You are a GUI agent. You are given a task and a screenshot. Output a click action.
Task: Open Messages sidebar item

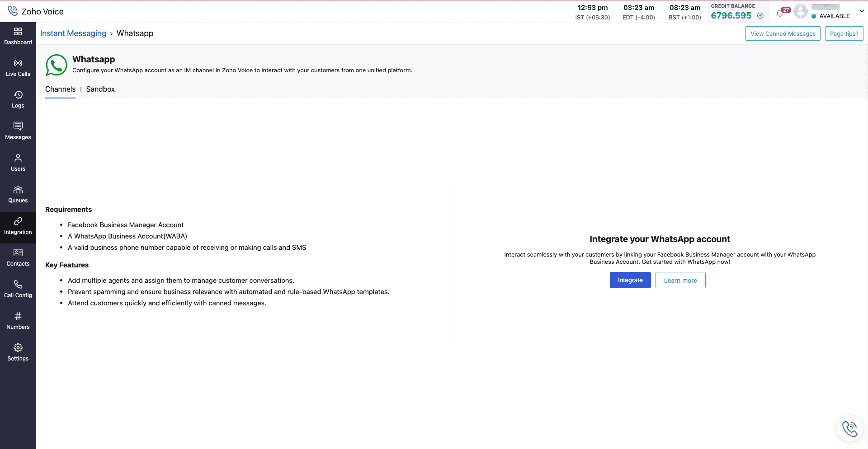[18, 131]
